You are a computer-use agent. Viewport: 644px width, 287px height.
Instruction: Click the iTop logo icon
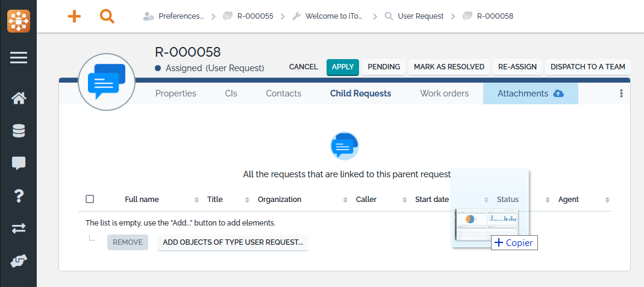18,20
